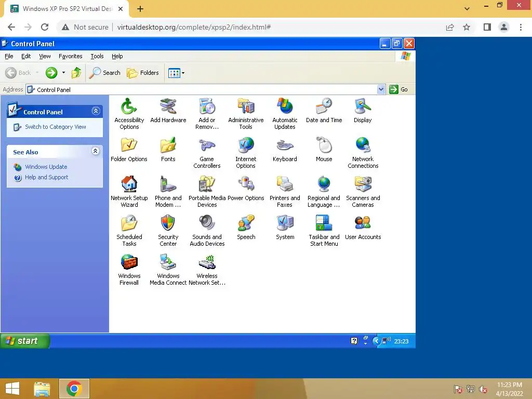Open a new Chrome tab
Image resolution: width=532 pixels, height=399 pixels.
coord(140,9)
